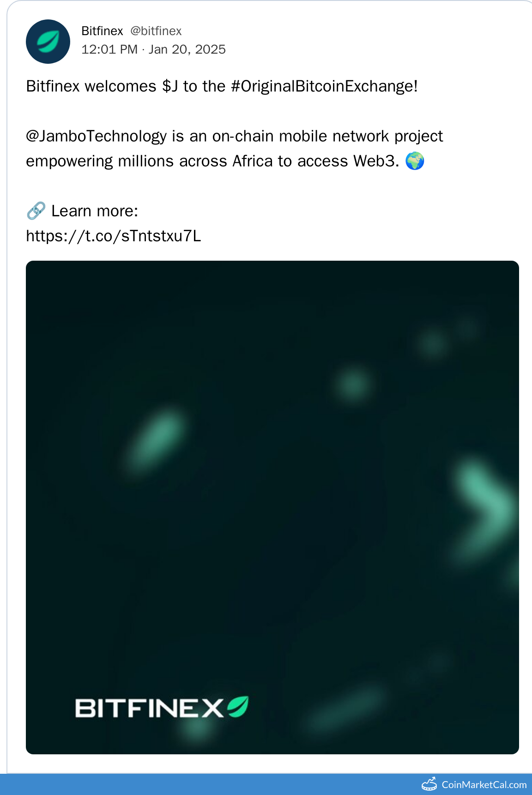Click the Jambo project description sentence
This screenshot has width=532, height=795.
[234, 149]
